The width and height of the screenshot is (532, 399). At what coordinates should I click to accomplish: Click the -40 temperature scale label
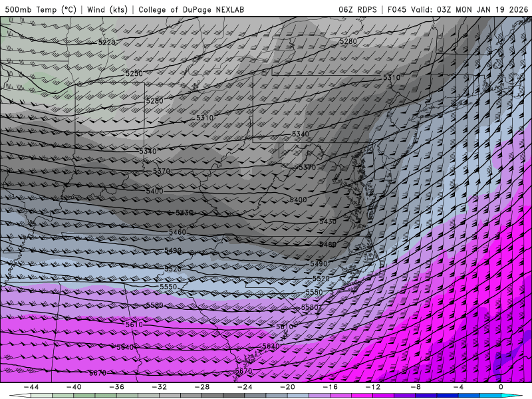click(x=74, y=387)
